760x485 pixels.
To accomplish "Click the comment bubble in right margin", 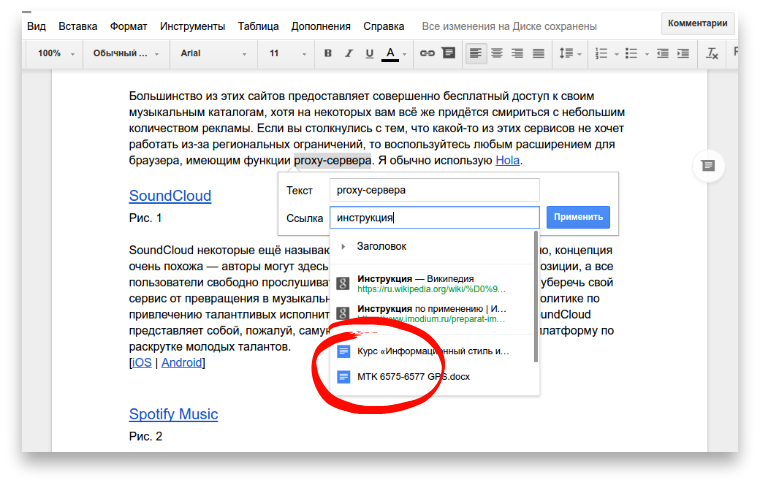I will 708,166.
